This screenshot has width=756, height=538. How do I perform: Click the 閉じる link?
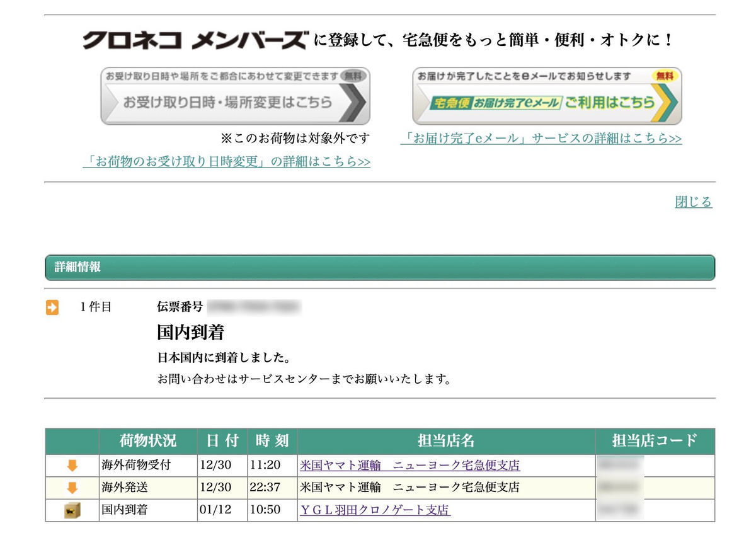(x=694, y=202)
